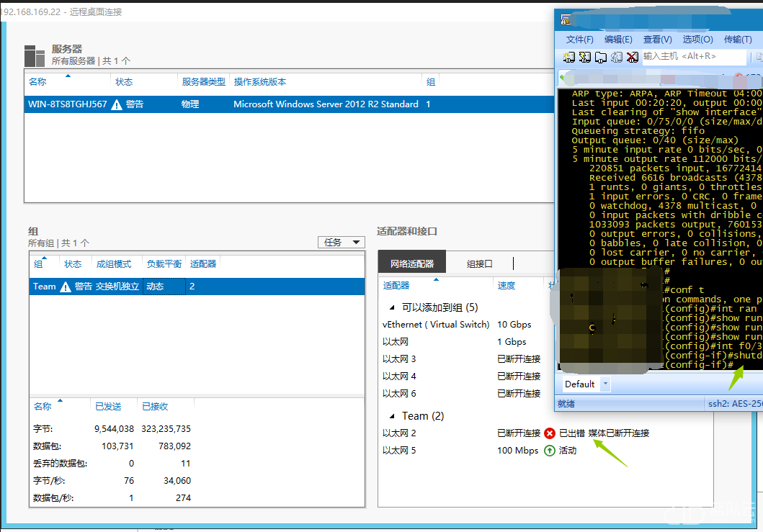Select server row WIN-8TS8TGHJ567
The width and height of the screenshot is (763, 532).
(x=289, y=104)
